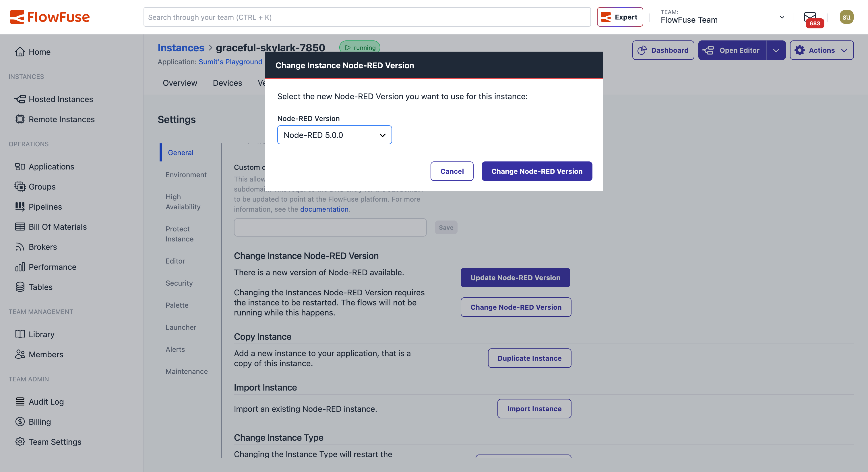Focus the team search field
Screen dimensions: 868x472
(x=367, y=17)
